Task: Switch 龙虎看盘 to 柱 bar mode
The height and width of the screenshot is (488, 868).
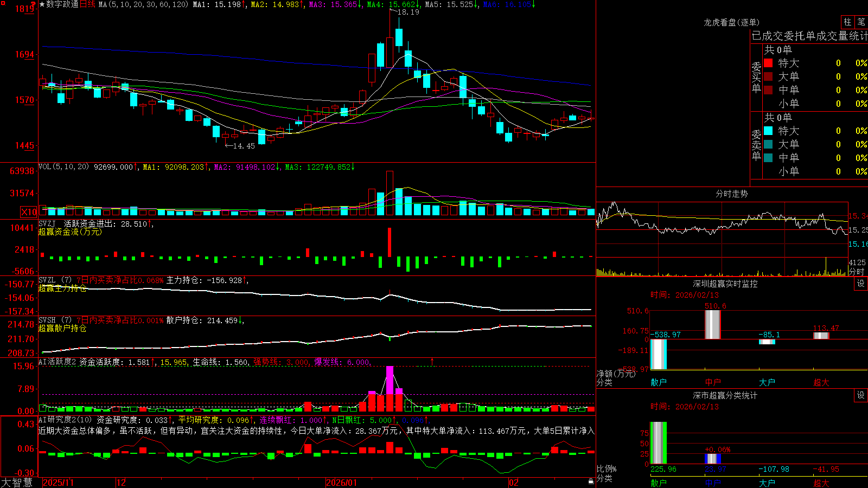Action: (x=847, y=22)
